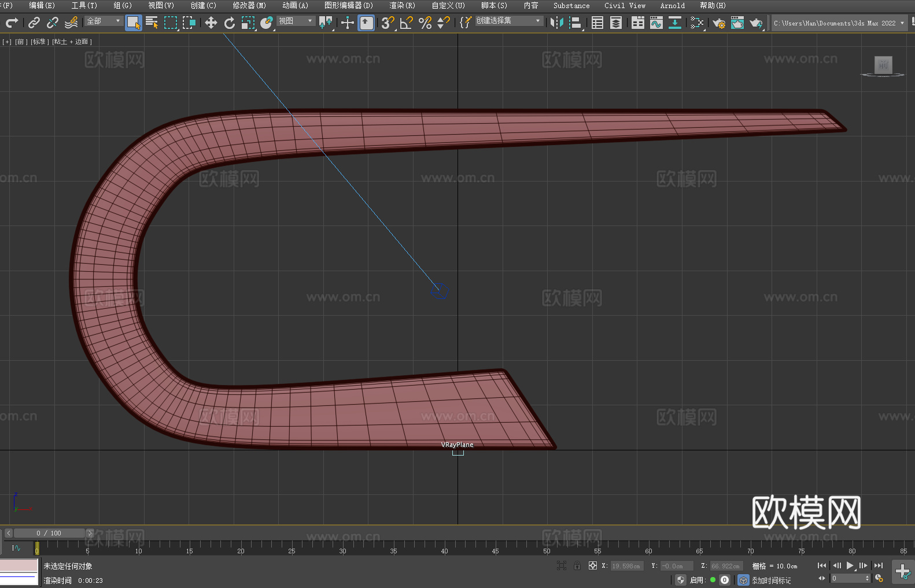Click the download/place highlight toolbar icon
The image size is (915, 588).
(x=675, y=23)
